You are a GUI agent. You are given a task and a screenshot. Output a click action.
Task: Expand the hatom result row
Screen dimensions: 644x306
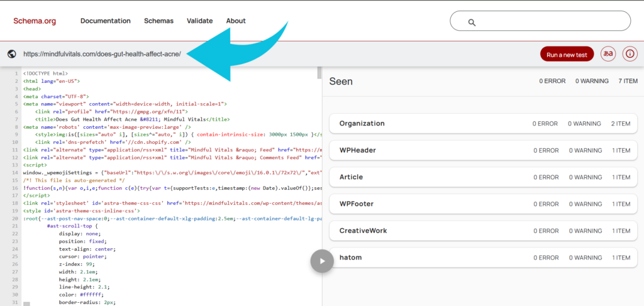484,258
